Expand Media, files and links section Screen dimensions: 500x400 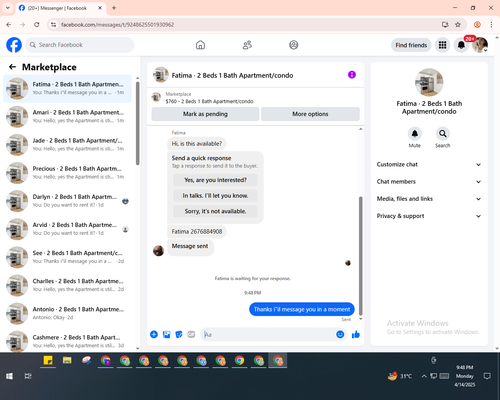tap(429, 199)
